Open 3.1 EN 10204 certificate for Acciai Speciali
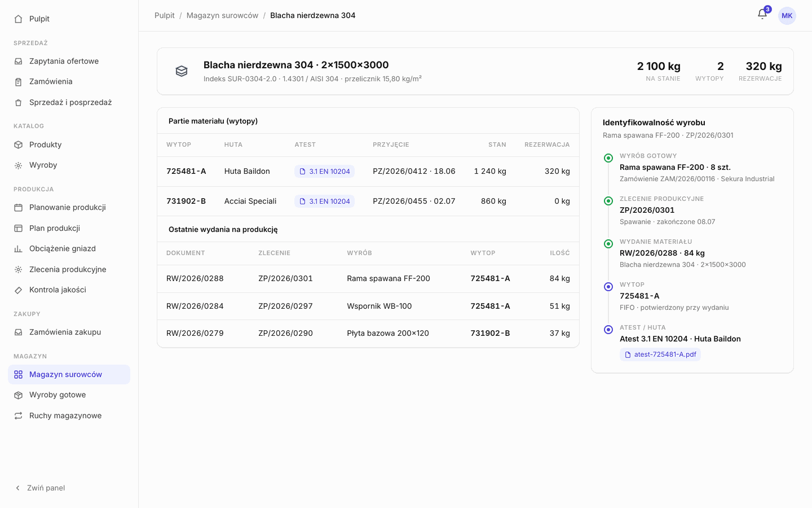 (x=324, y=202)
